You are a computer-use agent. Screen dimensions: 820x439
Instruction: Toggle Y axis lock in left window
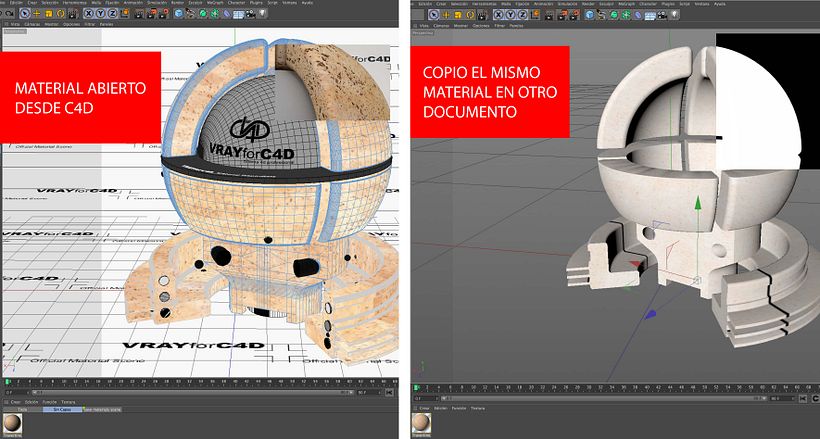click(x=100, y=14)
